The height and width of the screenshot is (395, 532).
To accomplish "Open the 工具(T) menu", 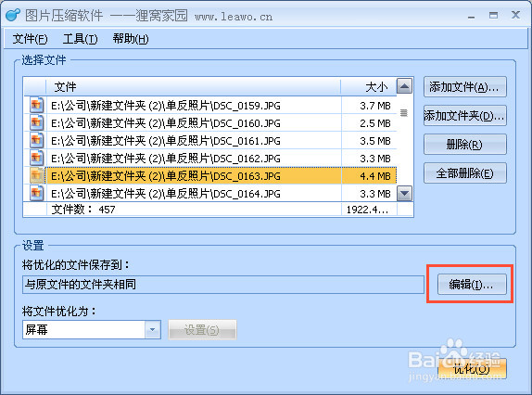I will point(80,39).
